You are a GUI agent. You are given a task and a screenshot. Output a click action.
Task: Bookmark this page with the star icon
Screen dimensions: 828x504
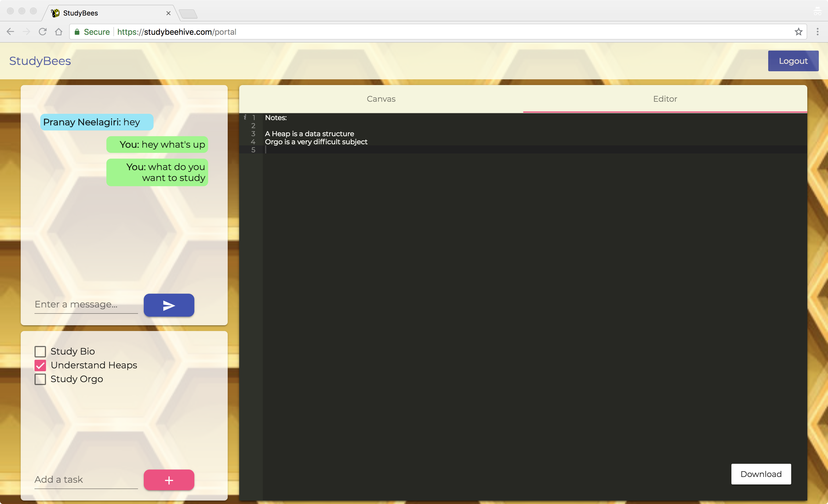click(798, 32)
